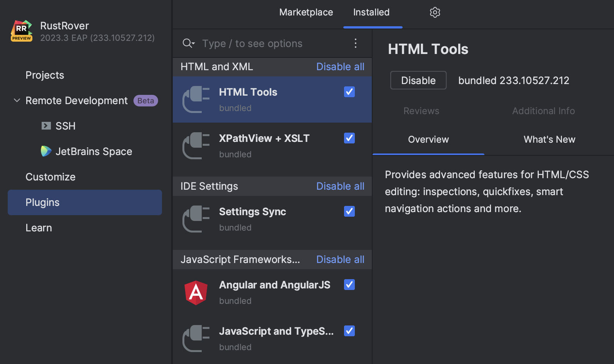Switch to the Marketplace tab
The width and height of the screenshot is (614, 364).
click(x=306, y=12)
